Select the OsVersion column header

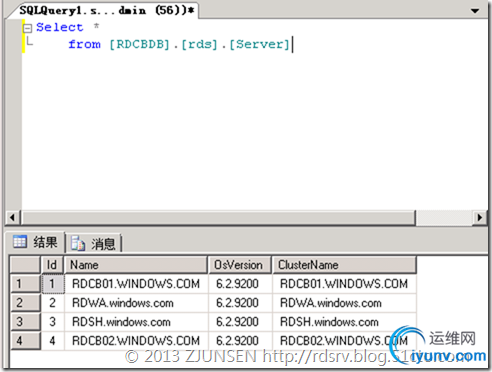[240, 265]
